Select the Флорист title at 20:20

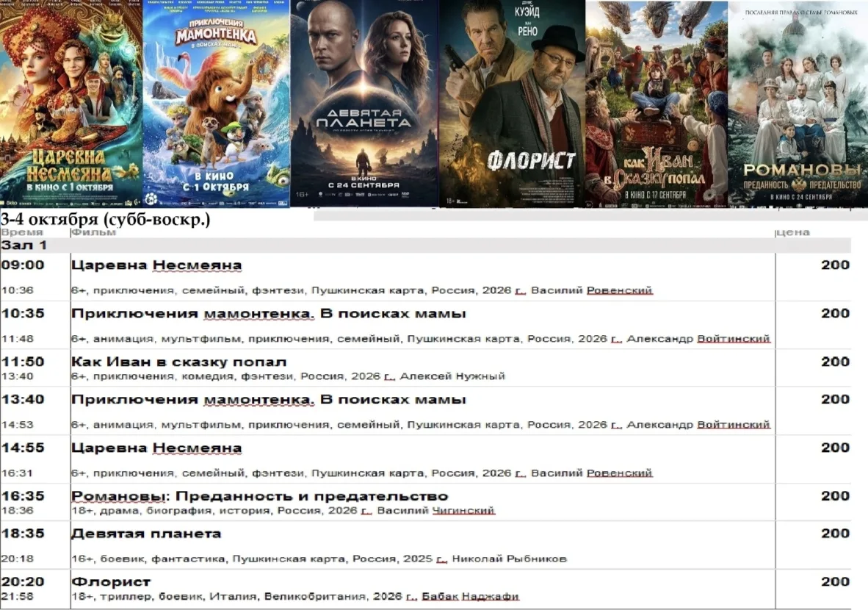coord(111,582)
